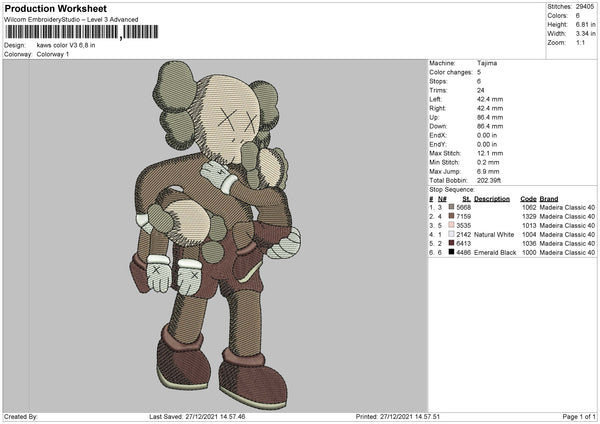The height and width of the screenshot is (424, 600).
Task: Click 'Last Saved: 27/12/2021 14.57.46' footer text
Action: click(197, 416)
